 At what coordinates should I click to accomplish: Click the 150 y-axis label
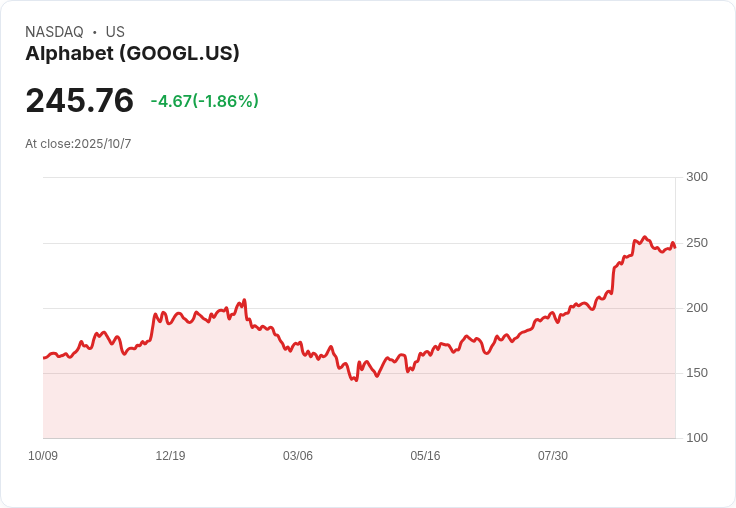click(696, 373)
